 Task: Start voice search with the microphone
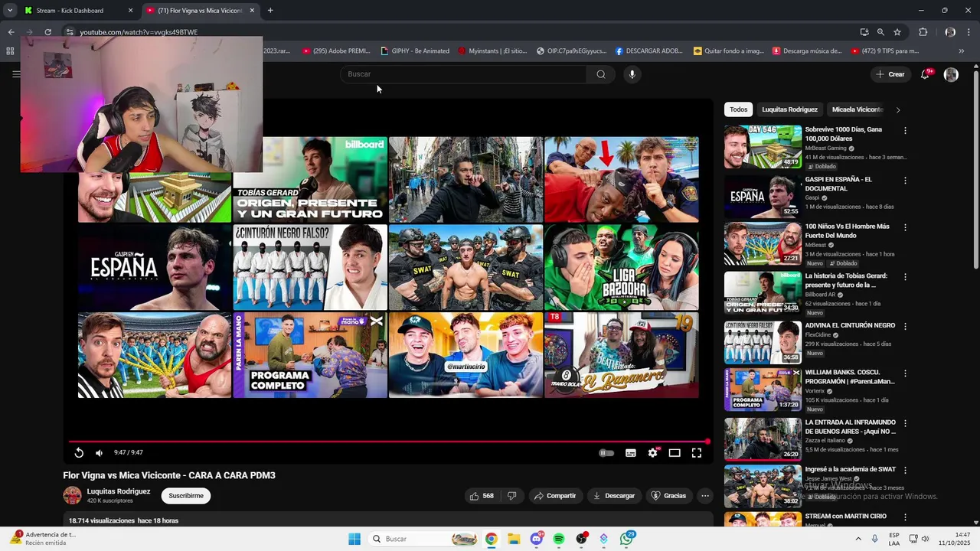point(632,74)
